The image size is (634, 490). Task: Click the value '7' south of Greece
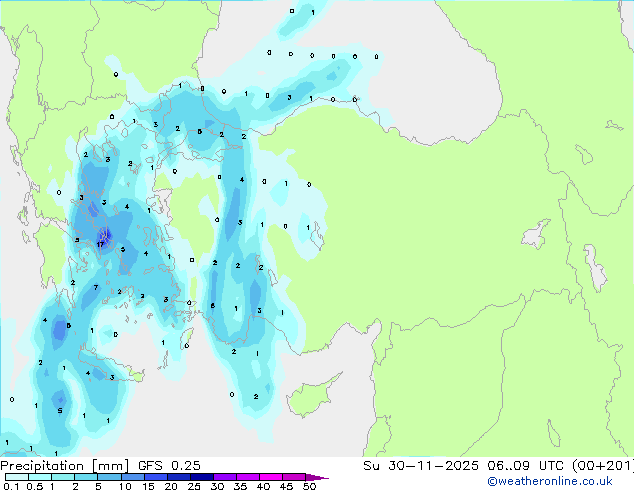96,287
